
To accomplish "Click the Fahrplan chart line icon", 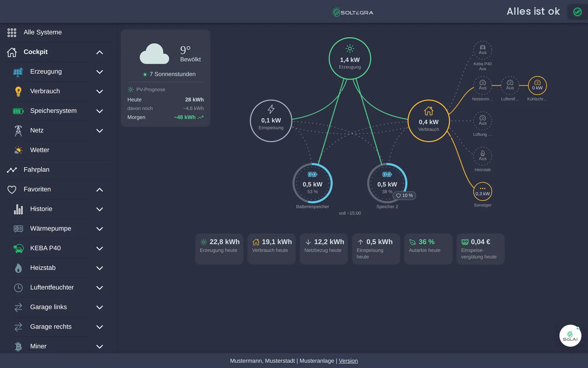I will pos(12,170).
